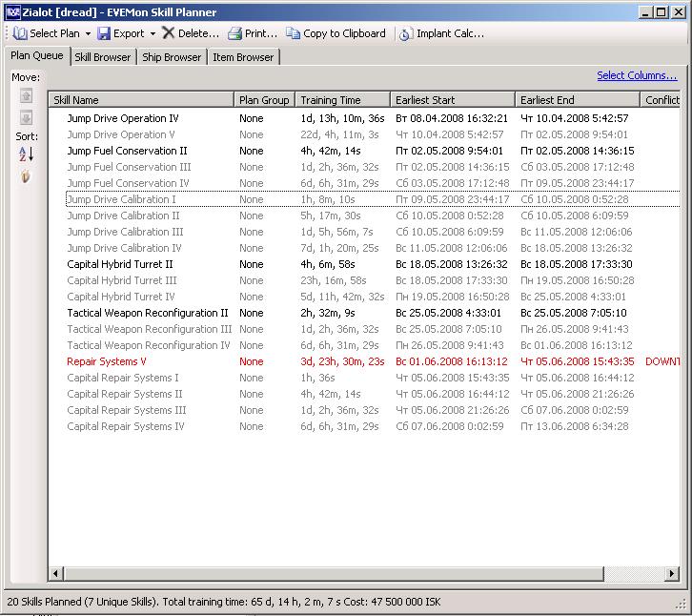Click the Copy to Clipboard icon
The height and width of the screenshot is (616, 692).
[293, 33]
